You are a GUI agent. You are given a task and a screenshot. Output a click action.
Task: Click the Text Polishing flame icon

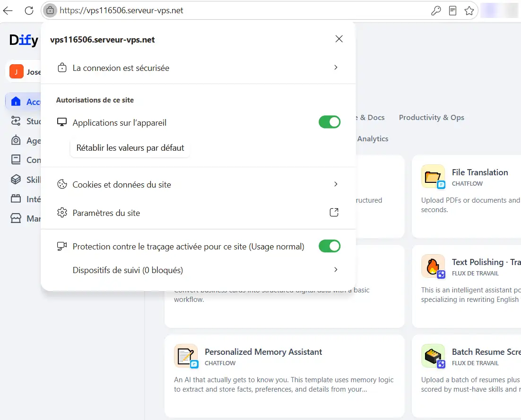[433, 266]
